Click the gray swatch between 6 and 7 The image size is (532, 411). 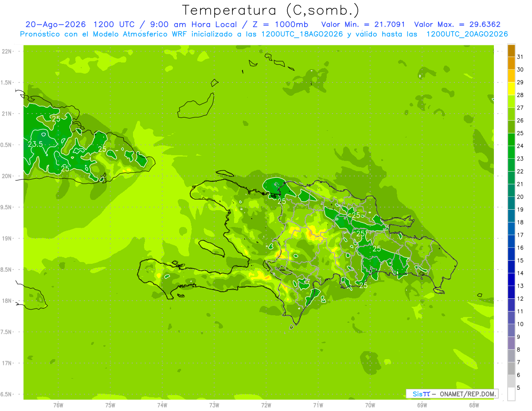click(511, 369)
